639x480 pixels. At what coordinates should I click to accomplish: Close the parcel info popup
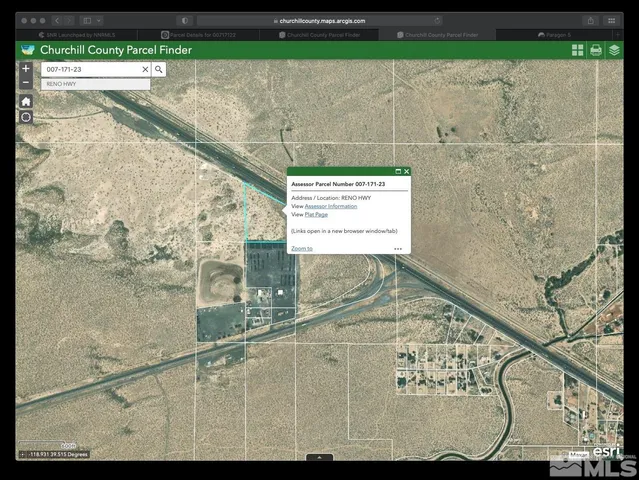click(x=406, y=172)
